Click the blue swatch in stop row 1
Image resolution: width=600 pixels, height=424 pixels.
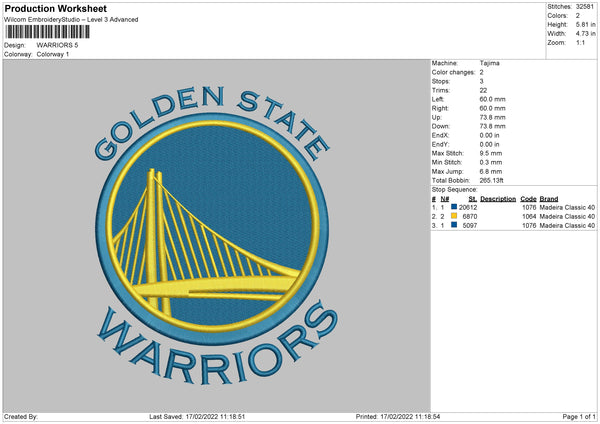pos(454,207)
